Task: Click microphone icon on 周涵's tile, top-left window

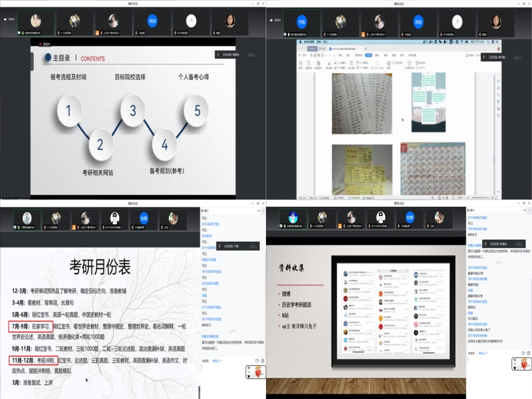Action: tap(136, 33)
